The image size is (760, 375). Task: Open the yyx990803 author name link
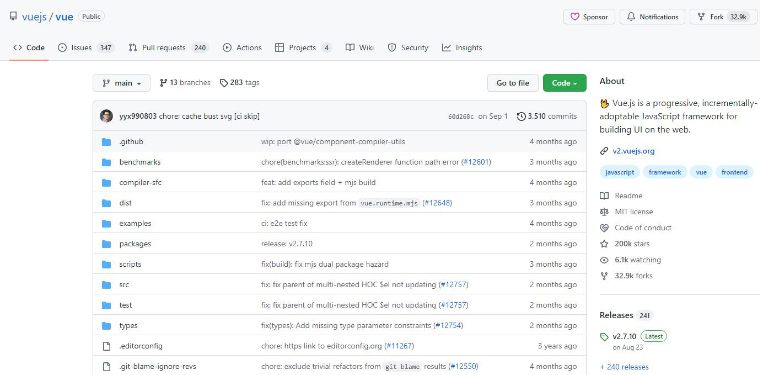click(x=138, y=117)
